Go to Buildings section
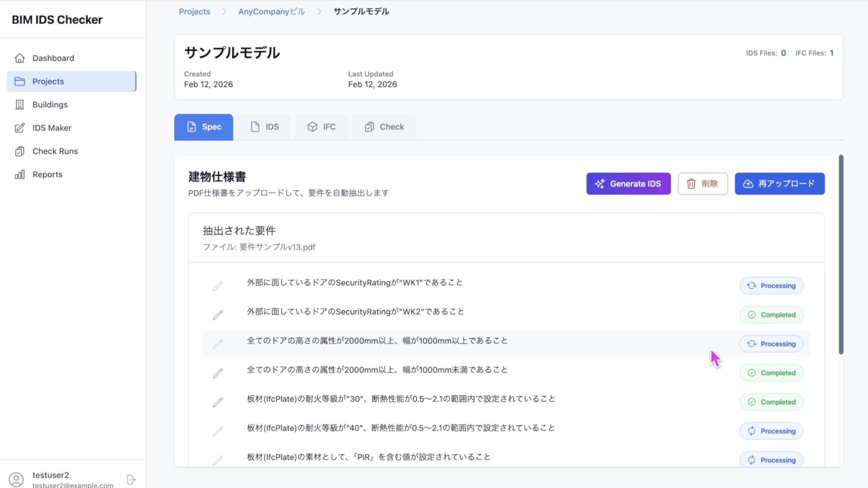The width and height of the screenshot is (868, 488). pos(71,105)
